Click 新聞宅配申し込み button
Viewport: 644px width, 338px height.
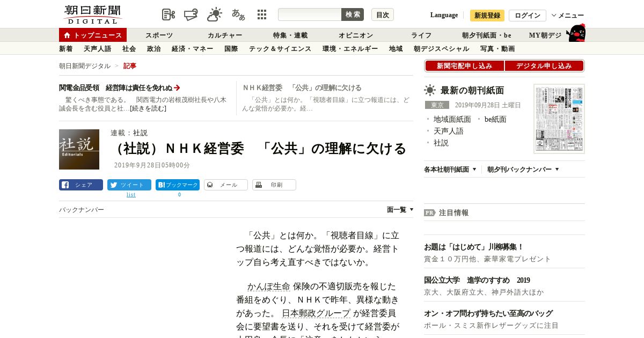(x=465, y=66)
